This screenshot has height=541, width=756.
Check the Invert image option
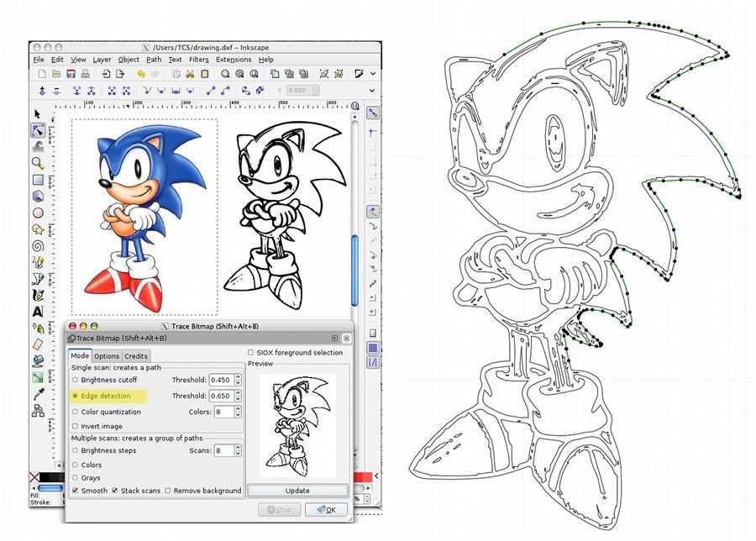[x=76, y=426]
